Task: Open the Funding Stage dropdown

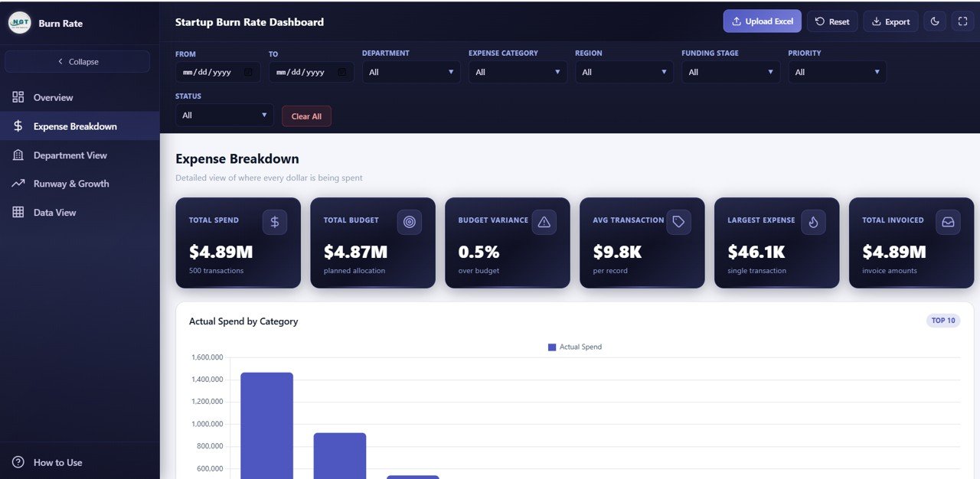Action: (730, 72)
